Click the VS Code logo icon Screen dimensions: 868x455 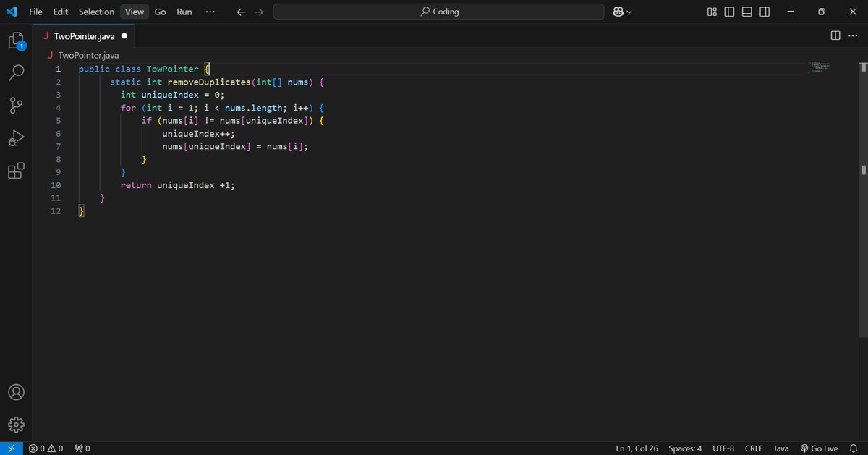[12, 12]
